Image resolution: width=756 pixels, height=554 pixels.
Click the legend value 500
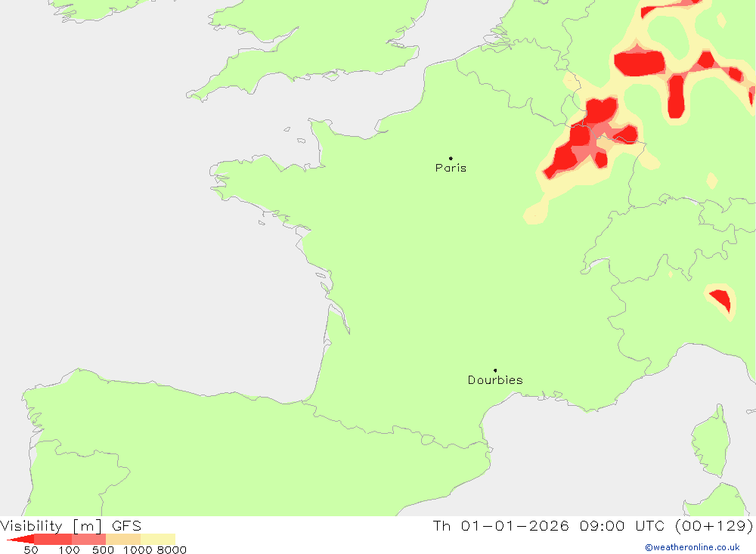tap(103, 549)
